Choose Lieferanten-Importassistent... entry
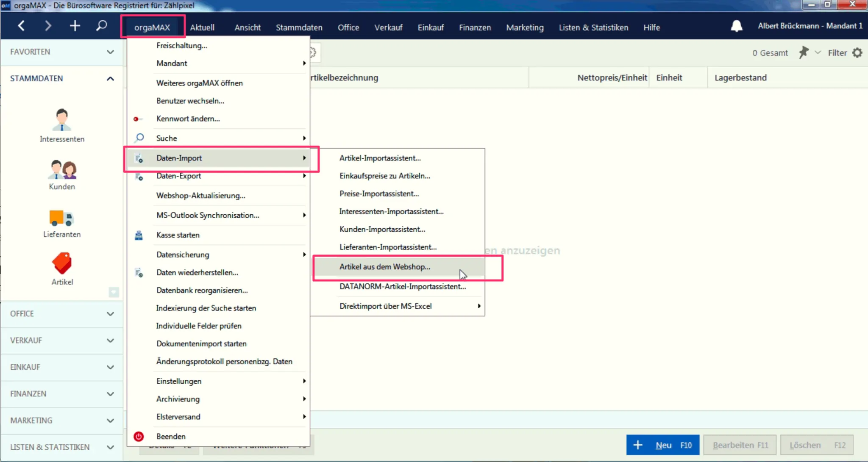The width and height of the screenshot is (868, 462). 398,247
